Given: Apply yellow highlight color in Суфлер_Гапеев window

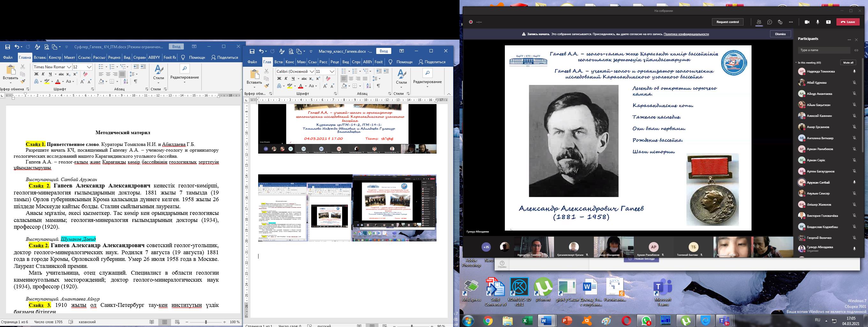Looking at the screenshot, I should point(47,81).
